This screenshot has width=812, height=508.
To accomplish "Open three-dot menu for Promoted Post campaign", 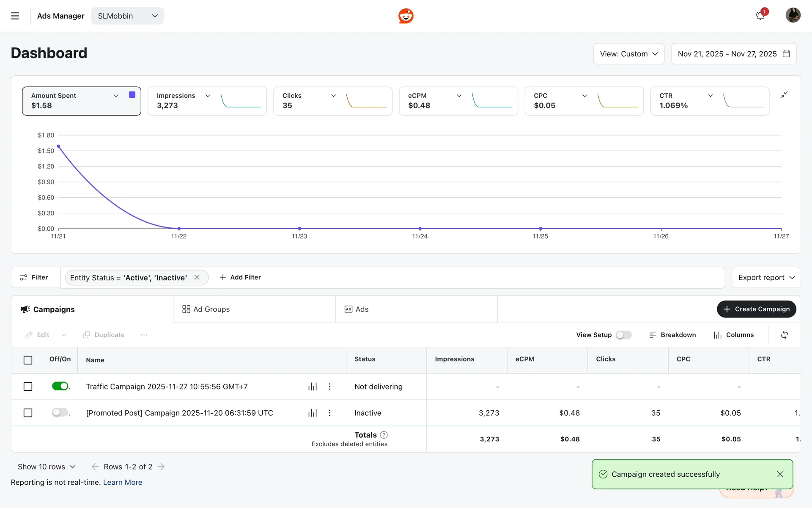I will point(330,413).
